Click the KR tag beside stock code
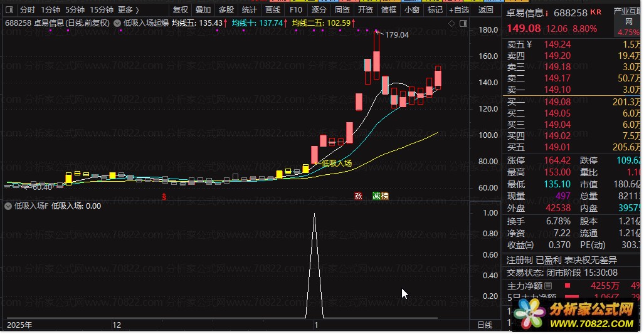 (x=596, y=13)
